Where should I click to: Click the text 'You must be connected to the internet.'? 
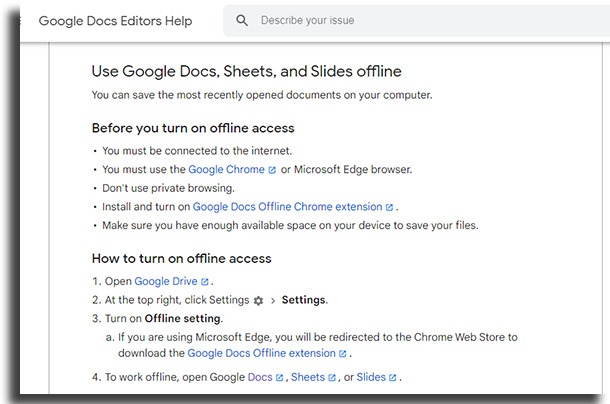coord(197,151)
